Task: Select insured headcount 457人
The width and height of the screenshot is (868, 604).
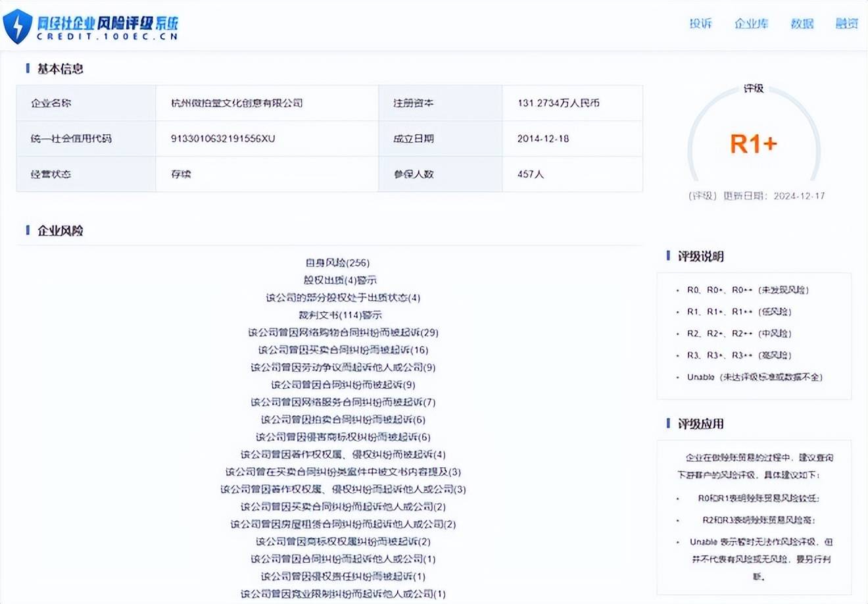Action: [x=531, y=174]
